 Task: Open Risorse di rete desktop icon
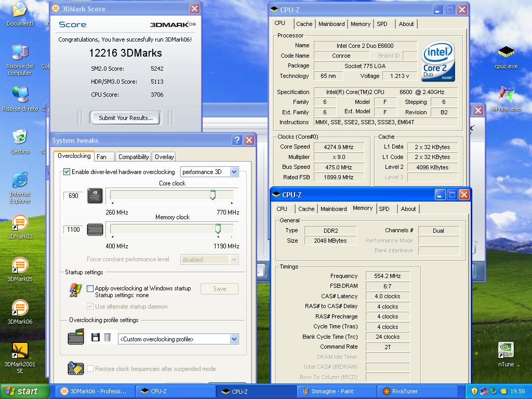tap(20, 99)
